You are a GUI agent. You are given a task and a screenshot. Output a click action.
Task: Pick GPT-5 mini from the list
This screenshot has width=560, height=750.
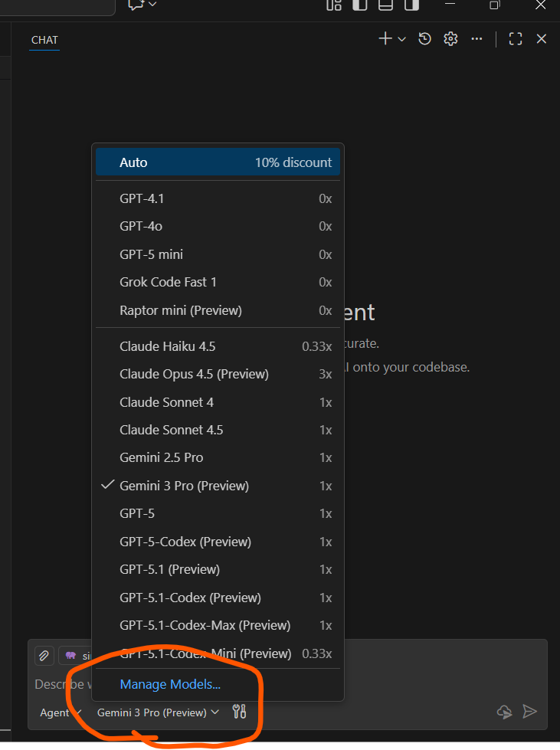tap(152, 254)
